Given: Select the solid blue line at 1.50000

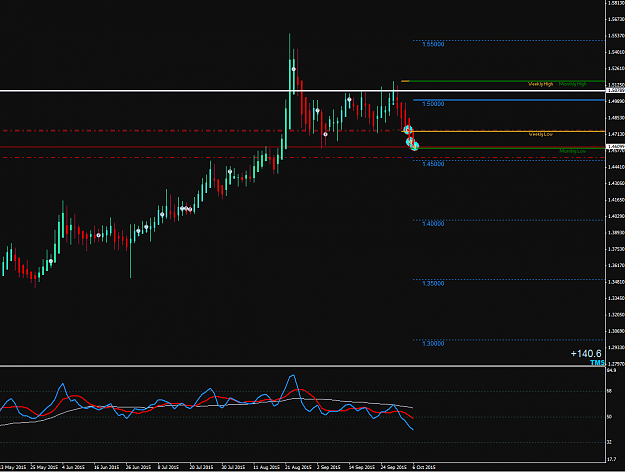Looking at the screenshot, I should 509,100.
